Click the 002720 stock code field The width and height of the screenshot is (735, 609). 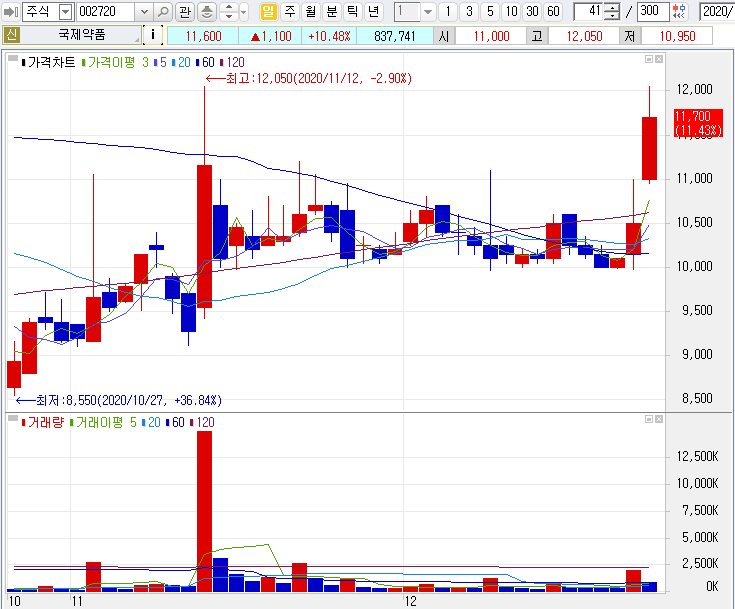coord(106,12)
